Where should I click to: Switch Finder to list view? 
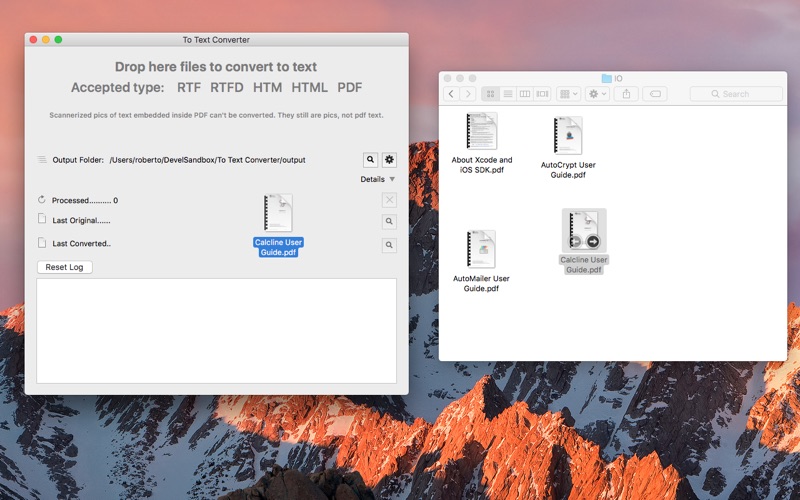point(508,94)
